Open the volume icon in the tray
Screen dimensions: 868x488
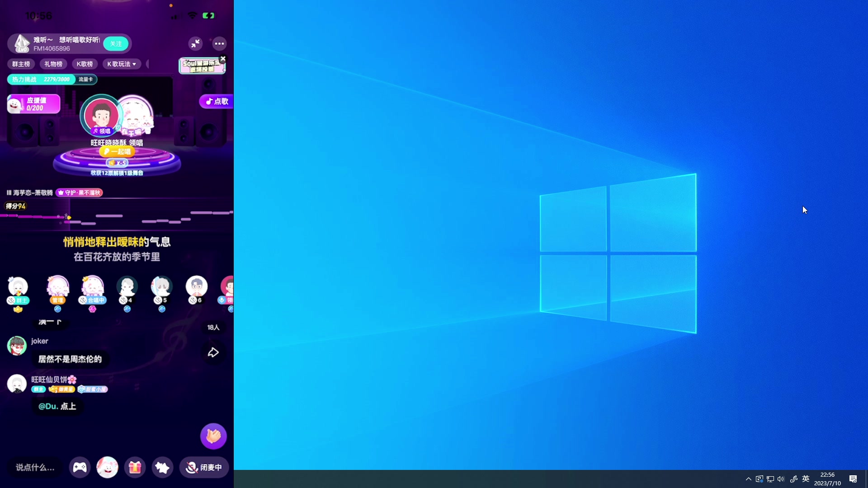pyautogui.click(x=781, y=479)
